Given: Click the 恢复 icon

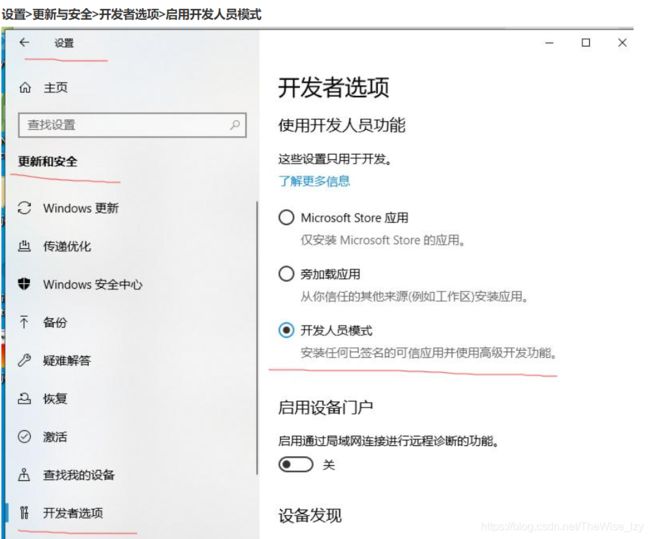Looking at the screenshot, I should (24, 398).
